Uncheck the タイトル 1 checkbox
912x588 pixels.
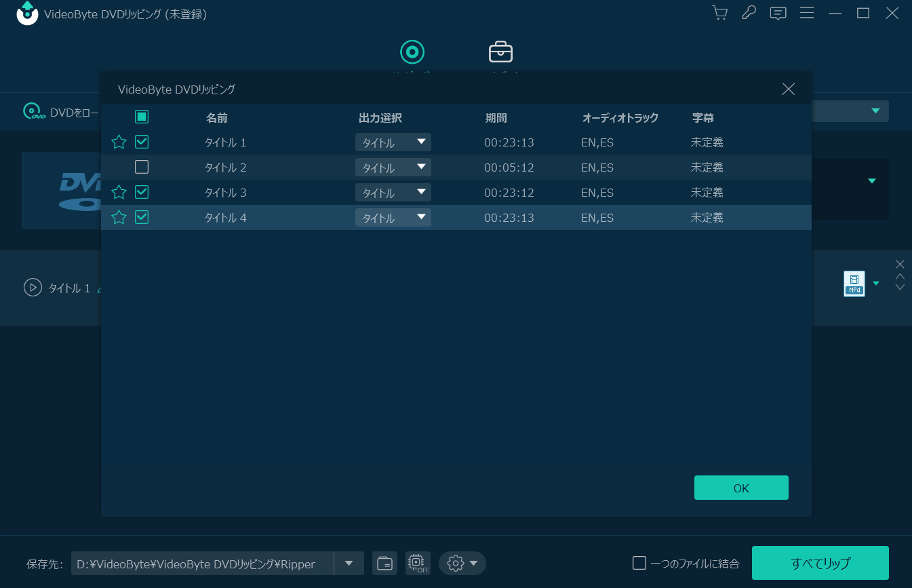[x=142, y=142]
